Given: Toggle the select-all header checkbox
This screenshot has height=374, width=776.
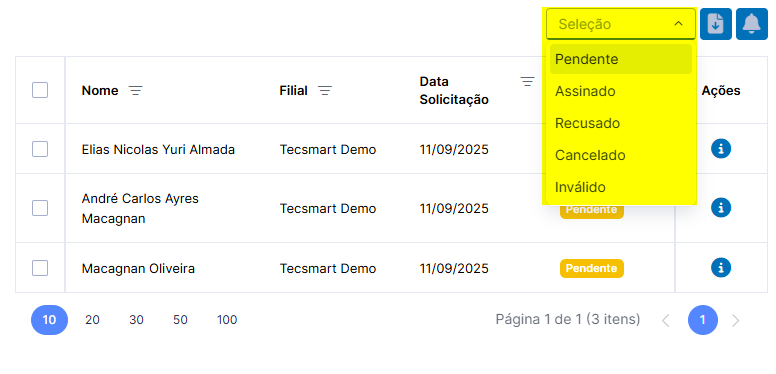Looking at the screenshot, I should (40, 90).
